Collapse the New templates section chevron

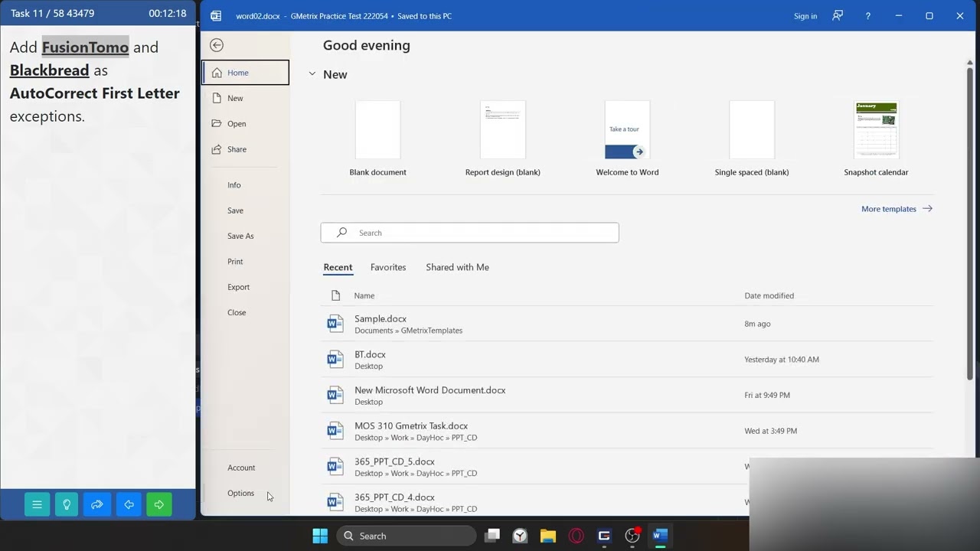click(x=312, y=74)
